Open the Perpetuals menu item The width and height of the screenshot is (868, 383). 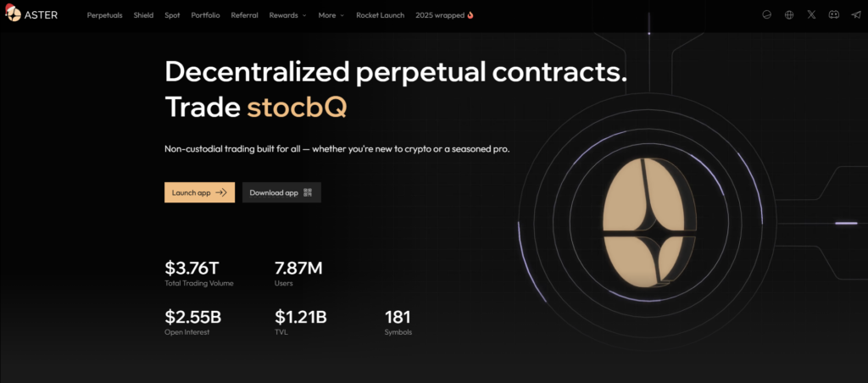click(105, 15)
